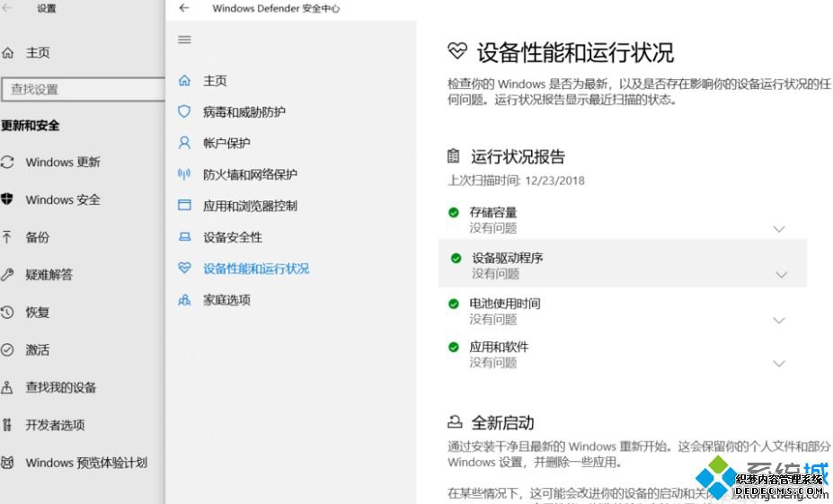This screenshot has height=504, width=833.
Task: Click the green check next to 存储容量
Action: coord(454,212)
